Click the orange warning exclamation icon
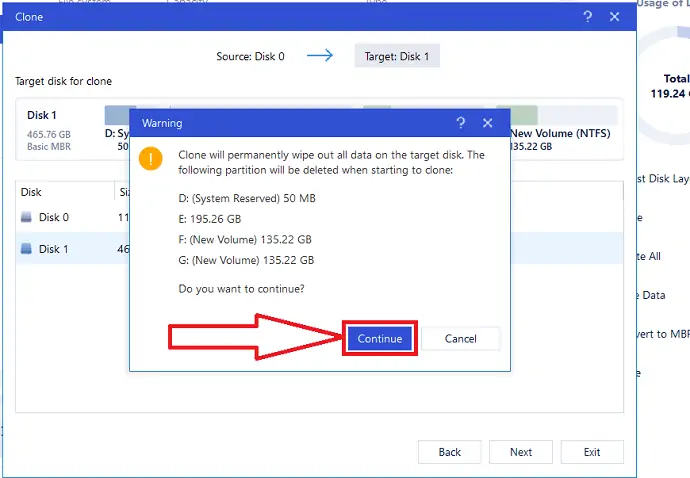 [x=151, y=158]
